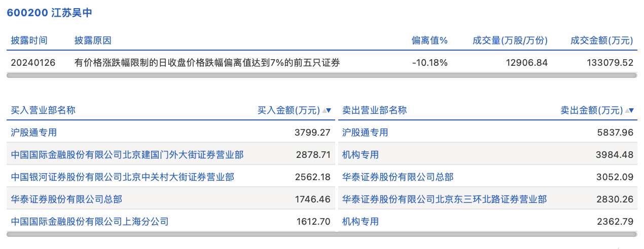The width and height of the screenshot is (644, 249).
Task: Open the first 机构专用 sell entry
Action: (x=361, y=155)
